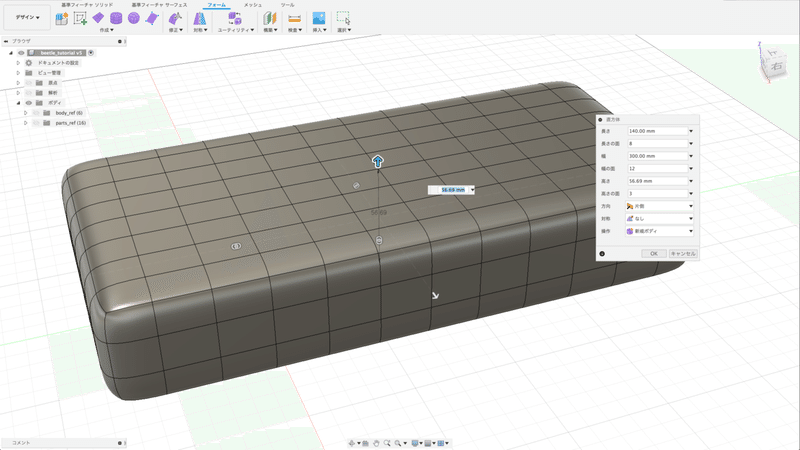Open the 方向 direction dropdown
800x450 pixels.
[x=660, y=205]
